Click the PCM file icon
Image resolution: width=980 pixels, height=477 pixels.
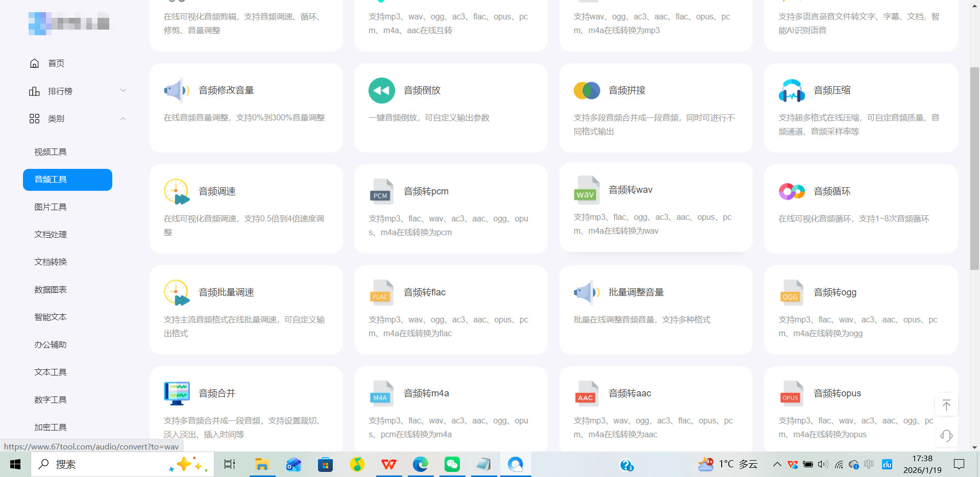click(x=382, y=192)
